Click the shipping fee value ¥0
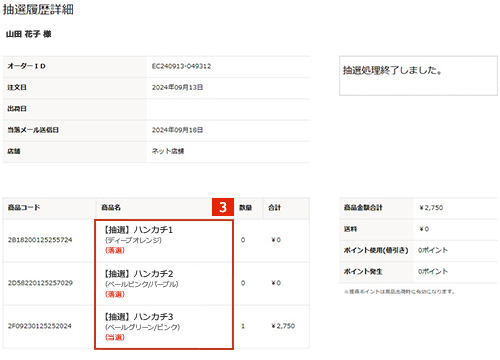The width and height of the screenshot is (500, 360). [424, 229]
